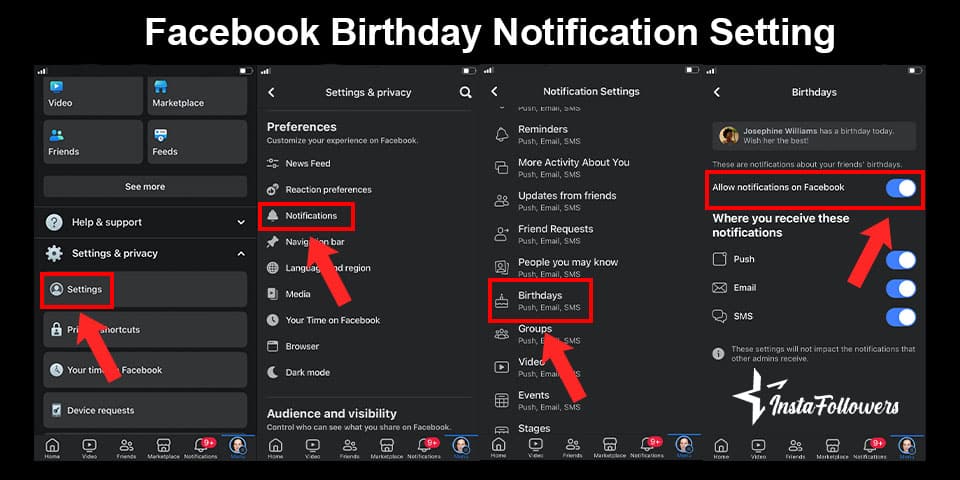Toggle Allow notifications on Facebook
Viewport: 960px width, 480px height.
pos(901,188)
